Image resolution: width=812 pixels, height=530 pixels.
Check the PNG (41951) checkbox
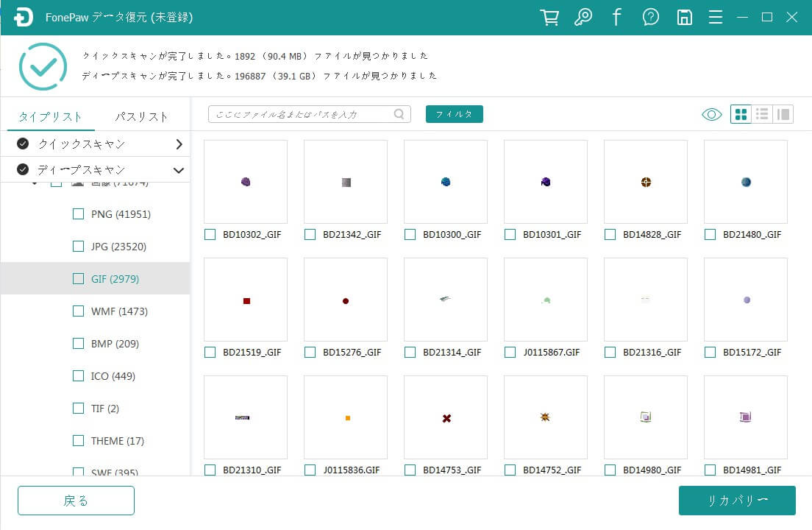78,214
